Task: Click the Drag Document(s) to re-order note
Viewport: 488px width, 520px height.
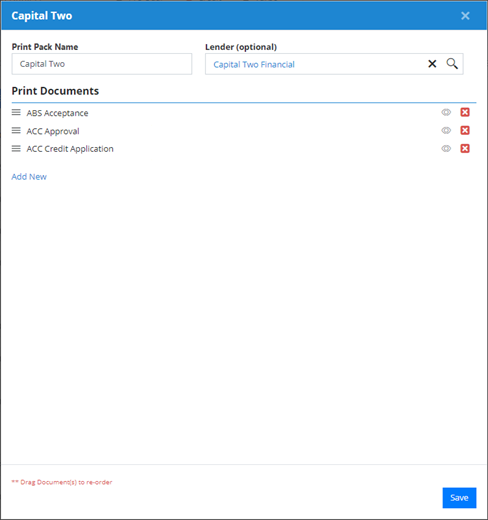Action: coord(62,482)
